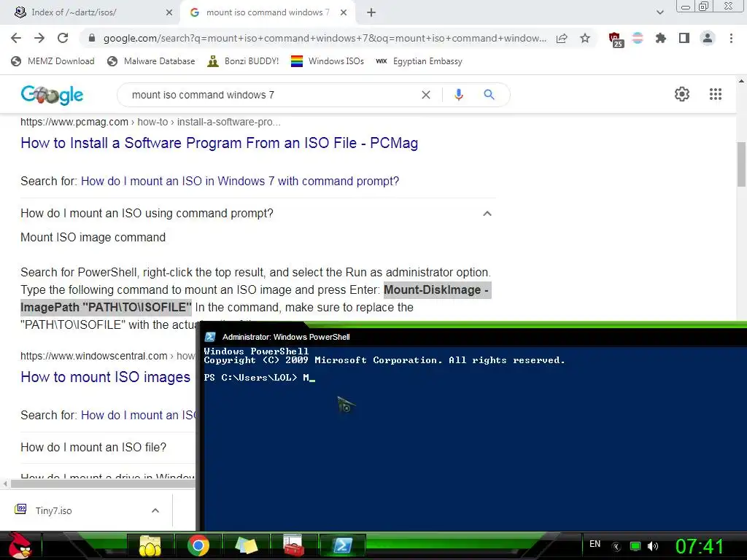Open a new browser tab

point(371,13)
